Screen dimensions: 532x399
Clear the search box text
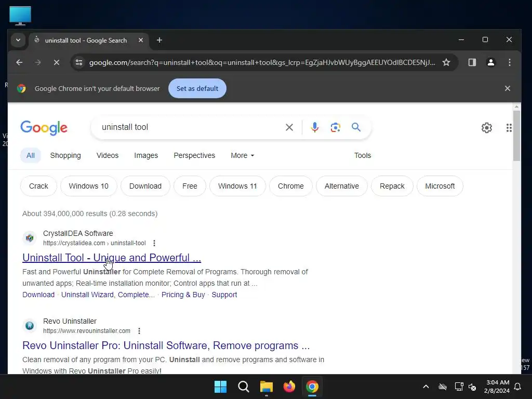click(x=289, y=127)
